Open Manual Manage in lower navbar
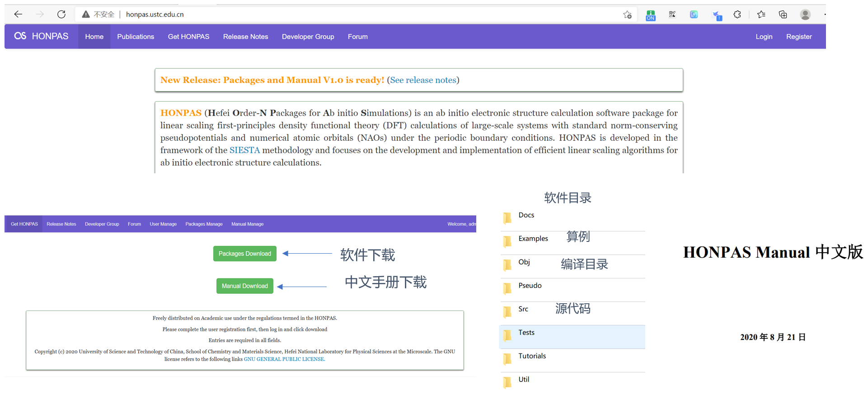 coord(247,224)
